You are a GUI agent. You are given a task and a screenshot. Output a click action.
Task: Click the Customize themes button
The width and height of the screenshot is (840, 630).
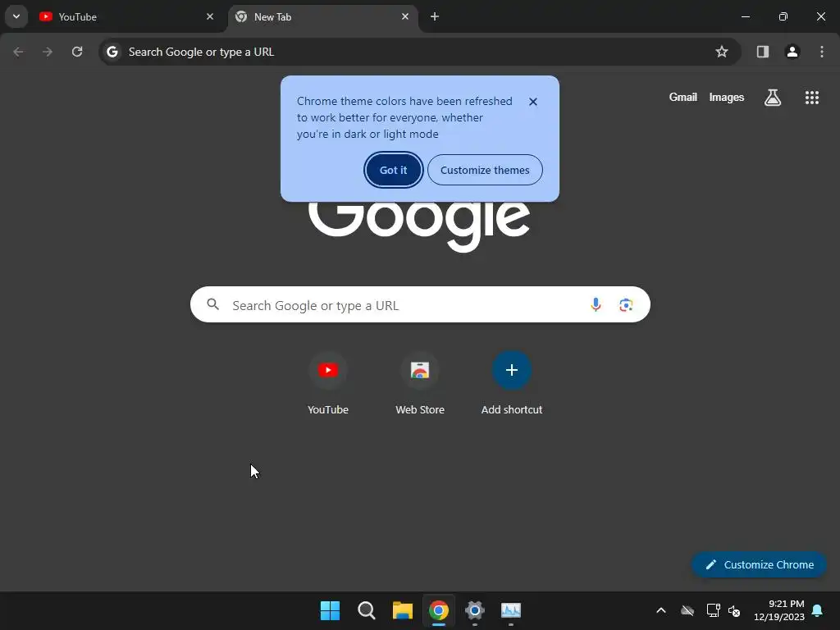[485, 170]
